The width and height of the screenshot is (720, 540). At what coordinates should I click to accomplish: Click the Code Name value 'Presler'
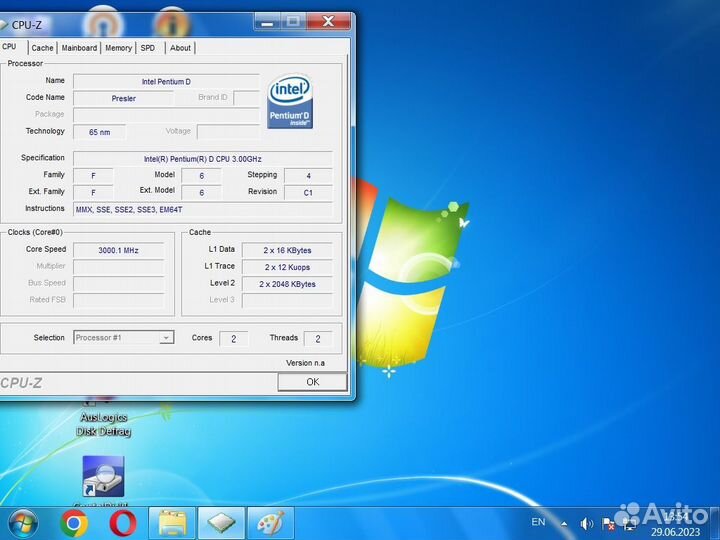124,98
